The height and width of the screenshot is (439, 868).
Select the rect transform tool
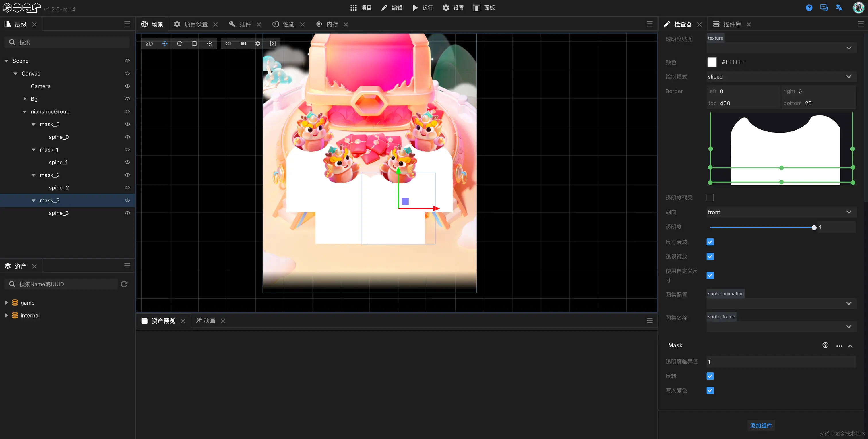pos(194,43)
